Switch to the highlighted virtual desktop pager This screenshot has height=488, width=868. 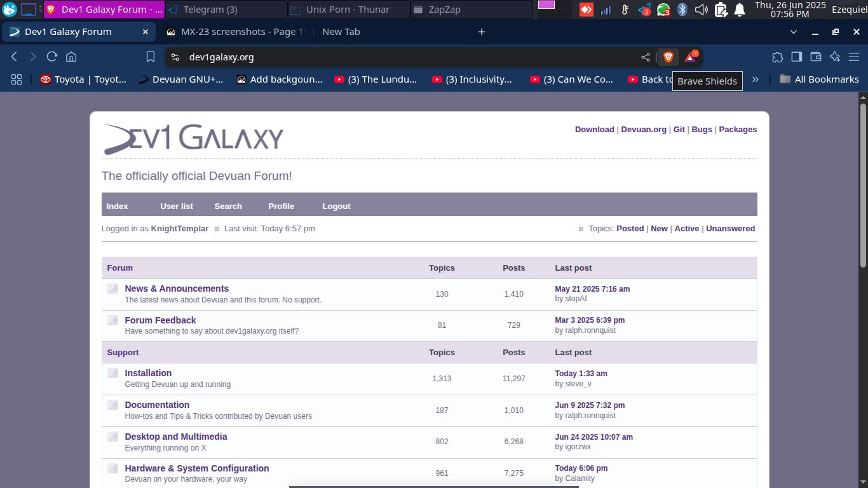[x=546, y=4]
